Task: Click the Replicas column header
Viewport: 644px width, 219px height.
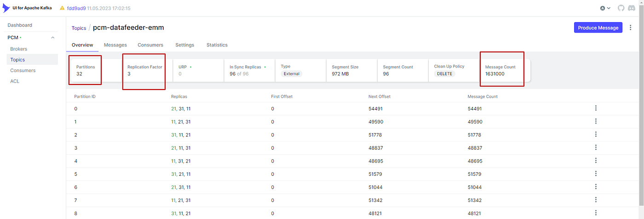Action: [179, 96]
